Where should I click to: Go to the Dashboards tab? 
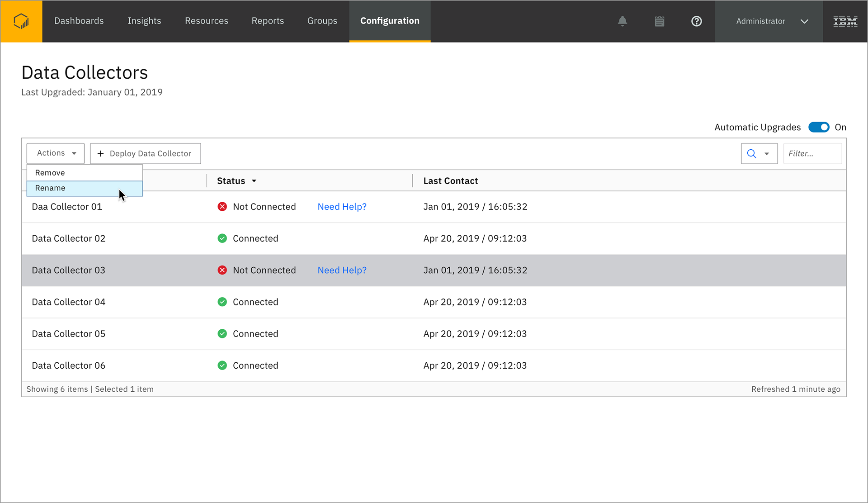point(79,21)
